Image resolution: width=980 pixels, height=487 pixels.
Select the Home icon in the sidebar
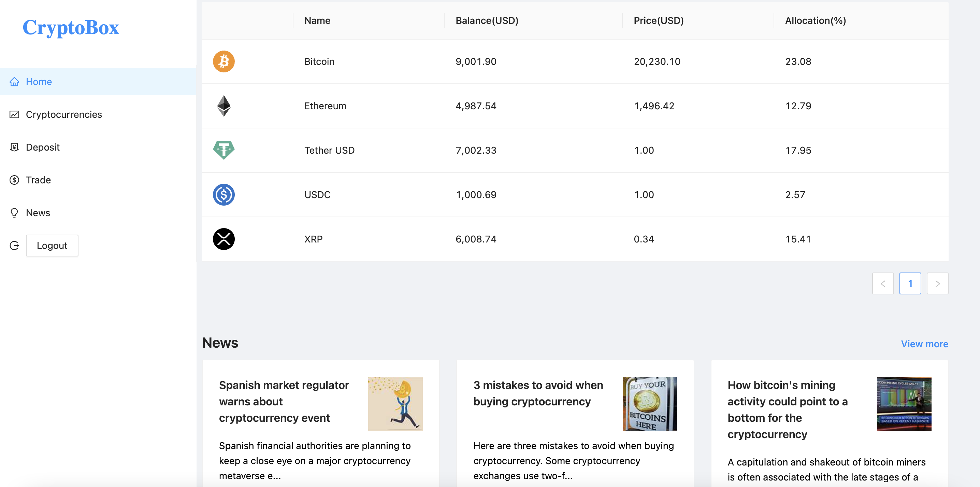pos(14,82)
